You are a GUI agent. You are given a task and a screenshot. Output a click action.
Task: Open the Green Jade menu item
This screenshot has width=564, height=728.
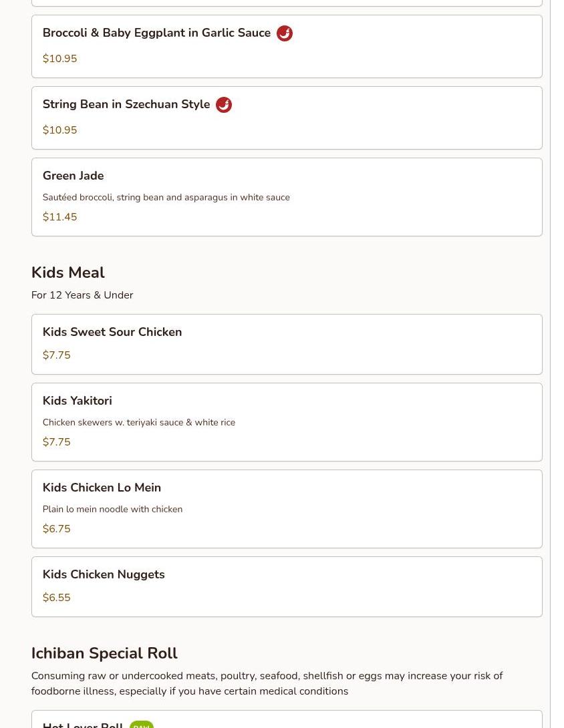coord(74,176)
